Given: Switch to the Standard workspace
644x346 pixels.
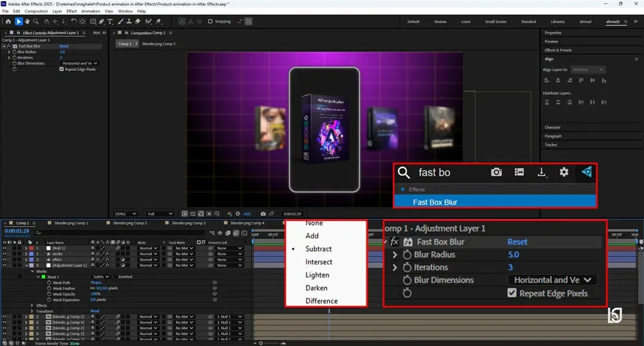Looking at the screenshot, I should (528, 21).
